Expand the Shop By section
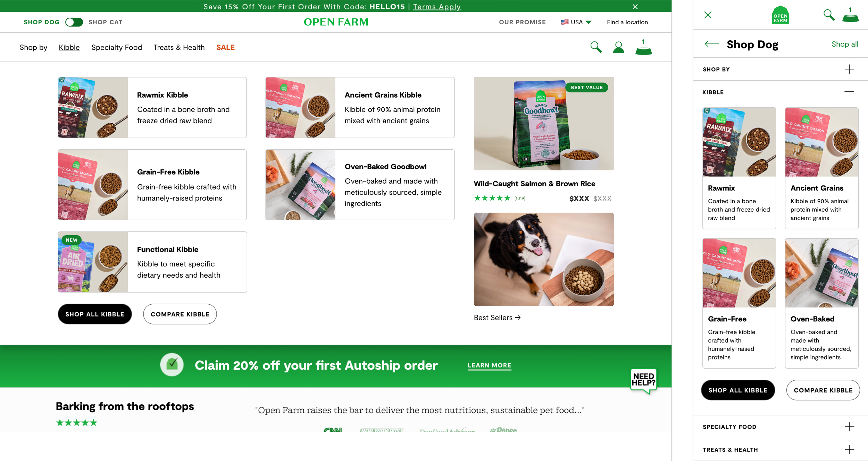868x461 pixels. (780, 69)
